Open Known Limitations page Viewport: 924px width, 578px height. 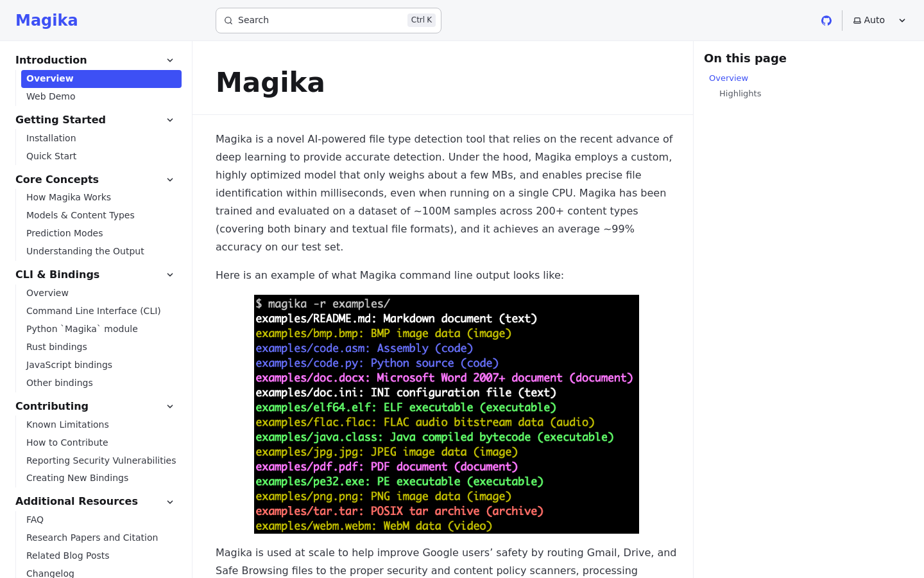point(67,425)
